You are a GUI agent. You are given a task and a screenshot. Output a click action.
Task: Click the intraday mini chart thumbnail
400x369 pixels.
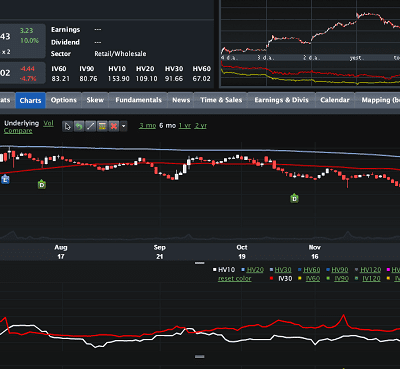(x=310, y=44)
